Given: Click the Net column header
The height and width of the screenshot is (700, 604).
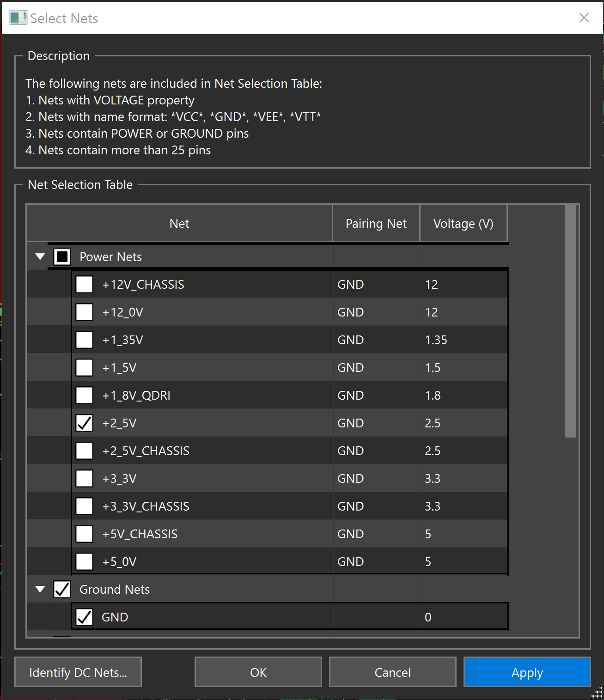Looking at the screenshot, I should point(179,223).
